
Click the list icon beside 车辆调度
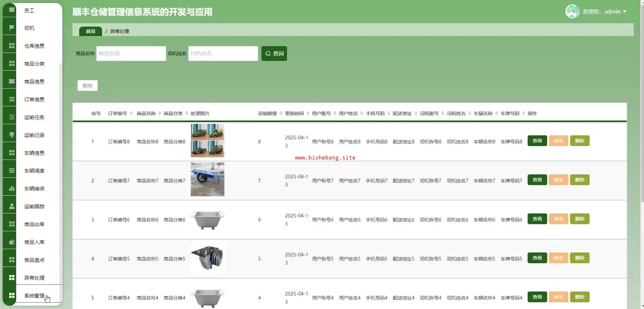point(11,170)
